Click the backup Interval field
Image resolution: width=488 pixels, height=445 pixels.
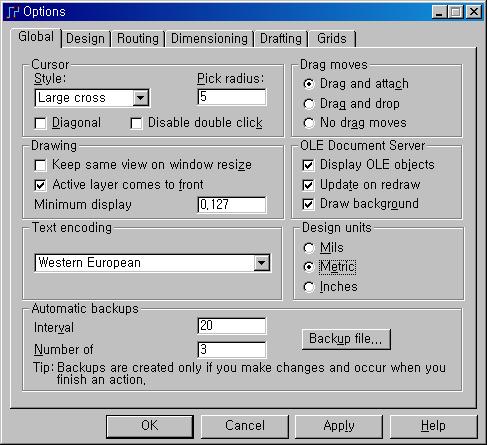[232, 326]
